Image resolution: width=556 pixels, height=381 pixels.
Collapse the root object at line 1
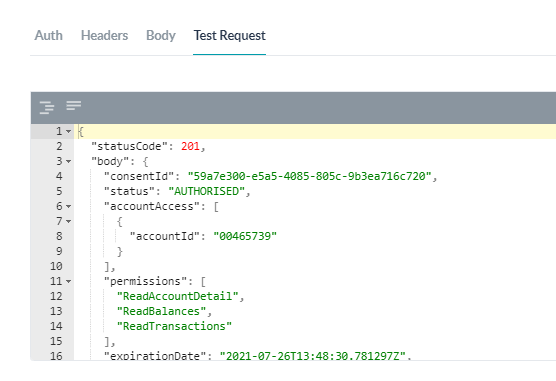68,132
